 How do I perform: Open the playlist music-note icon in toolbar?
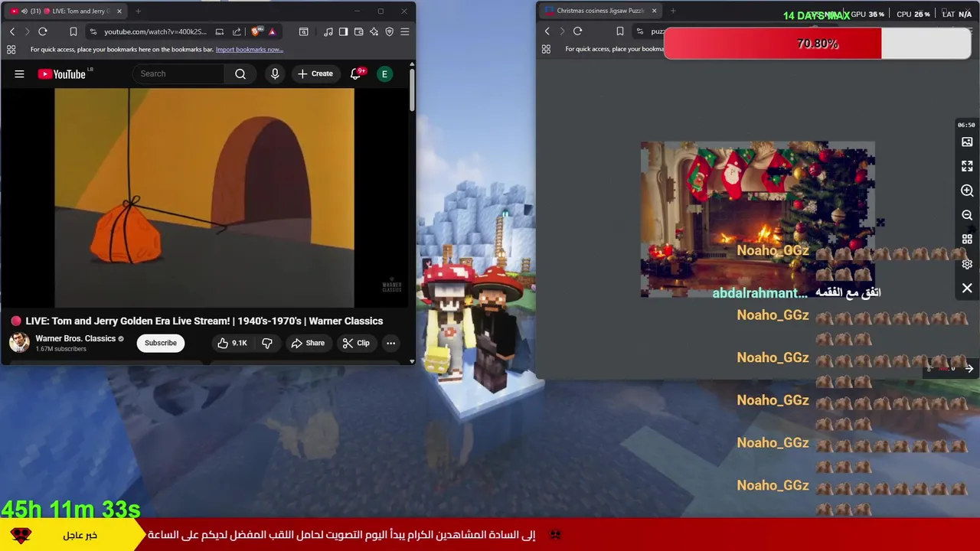tap(328, 31)
